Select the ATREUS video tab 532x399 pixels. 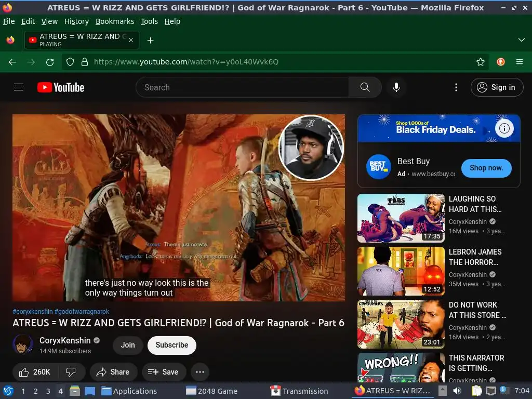pyautogui.click(x=82, y=40)
